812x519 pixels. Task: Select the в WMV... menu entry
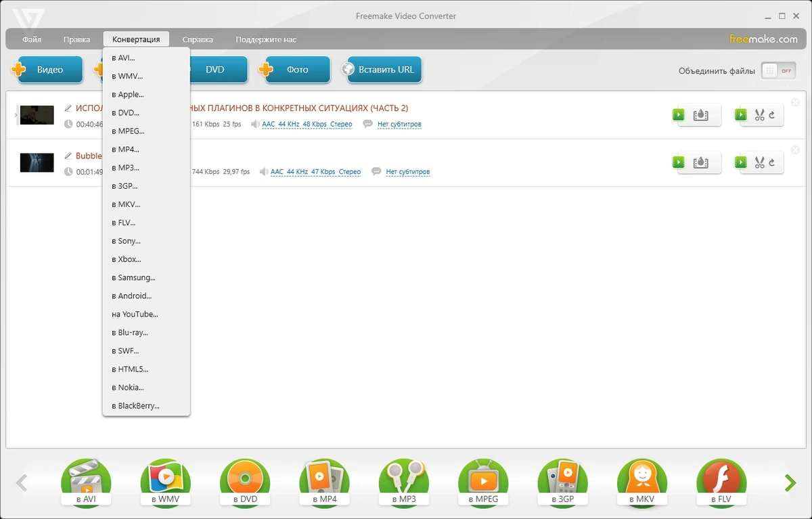tap(146, 76)
